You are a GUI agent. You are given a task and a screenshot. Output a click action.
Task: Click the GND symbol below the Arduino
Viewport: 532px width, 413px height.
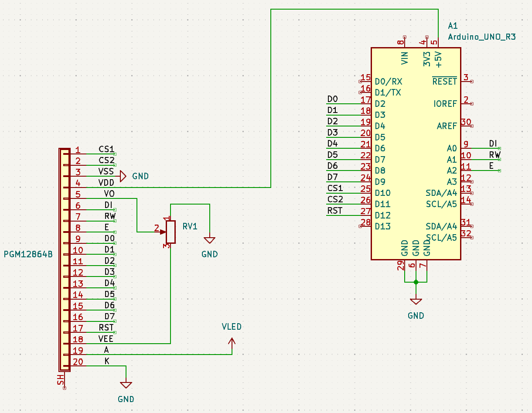(x=416, y=301)
